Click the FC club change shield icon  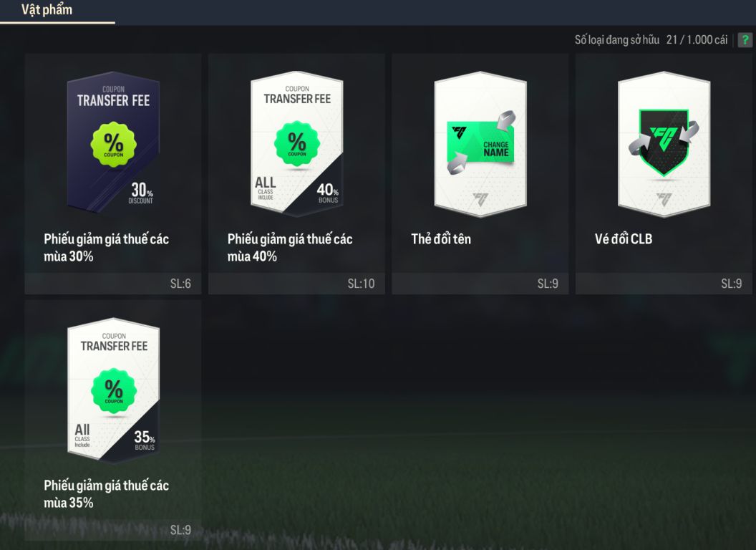(664, 143)
